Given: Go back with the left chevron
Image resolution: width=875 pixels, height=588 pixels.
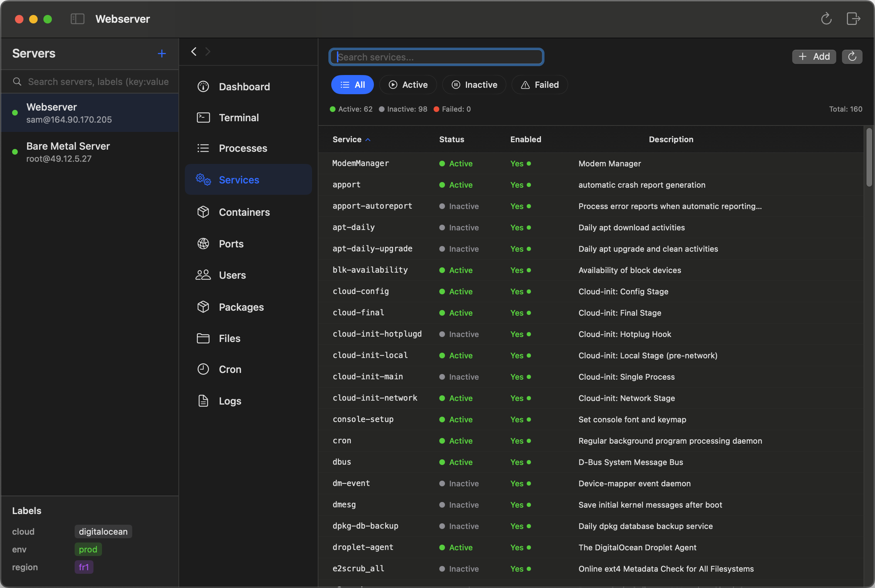Looking at the screenshot, I should click(194, 52).
